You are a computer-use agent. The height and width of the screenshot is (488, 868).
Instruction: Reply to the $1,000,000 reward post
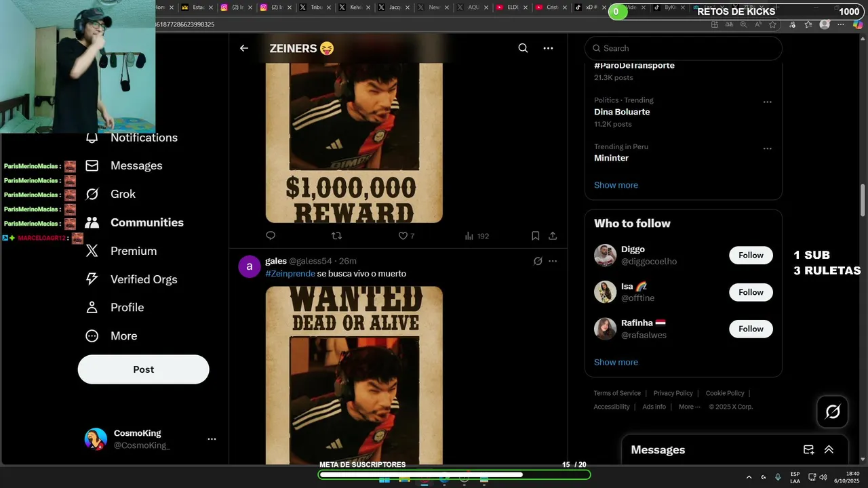tap(271, 236)
